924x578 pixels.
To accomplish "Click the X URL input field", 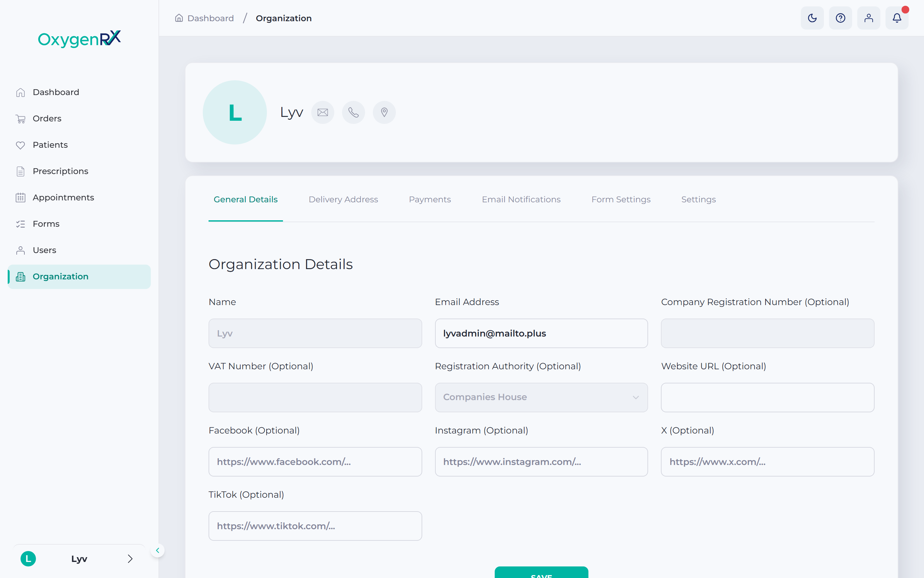I will (767, 462).
